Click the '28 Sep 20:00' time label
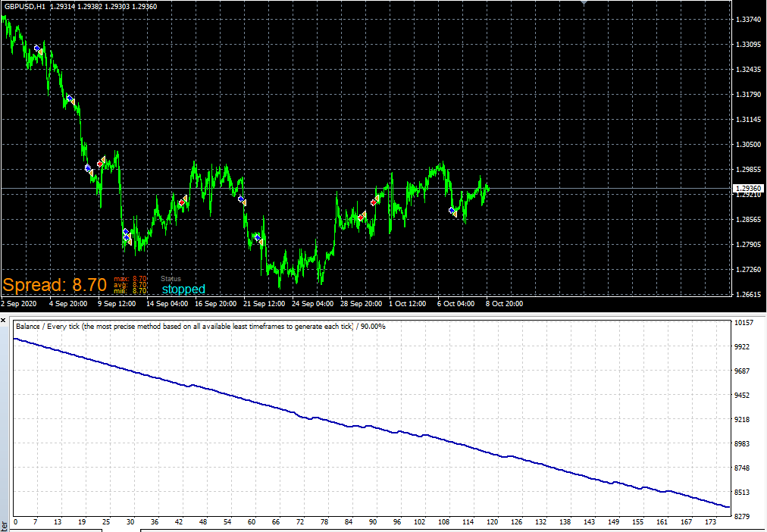Screen dimensions: 767x532 [x=361, y=304]
